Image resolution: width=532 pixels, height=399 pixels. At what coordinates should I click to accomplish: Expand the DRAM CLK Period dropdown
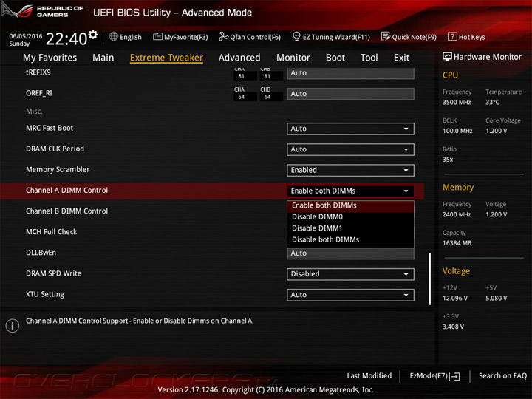tap(350, 149)
